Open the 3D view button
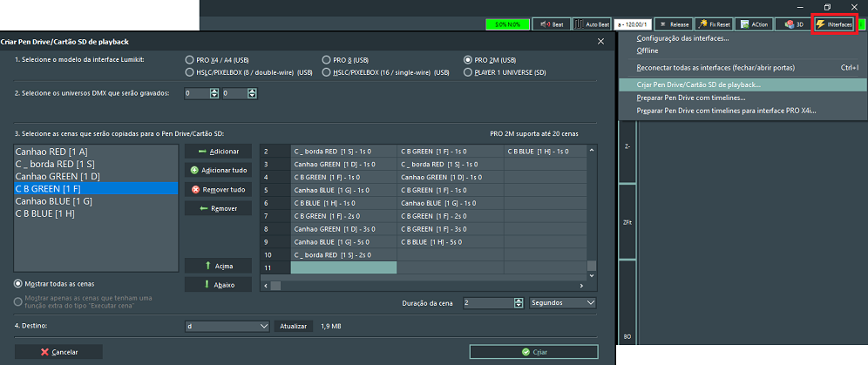 790,24
